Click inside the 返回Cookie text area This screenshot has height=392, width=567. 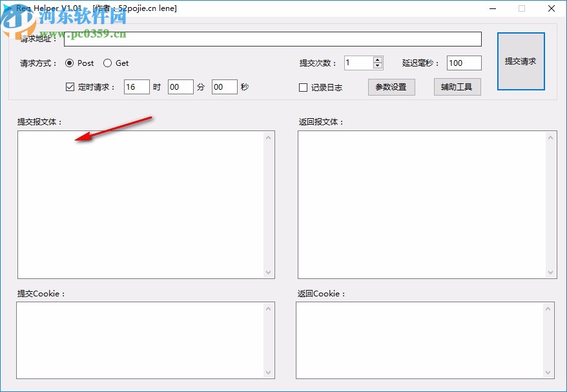coord(420,339)
